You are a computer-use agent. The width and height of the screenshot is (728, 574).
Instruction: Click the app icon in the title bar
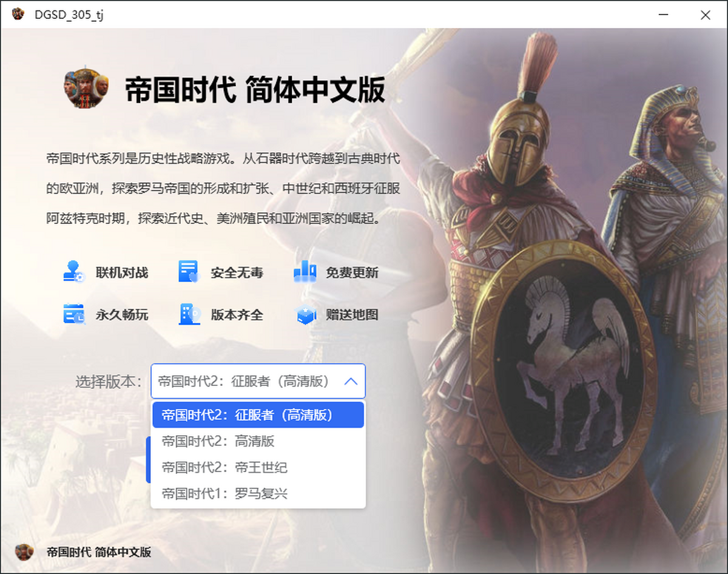click(18, 14)
